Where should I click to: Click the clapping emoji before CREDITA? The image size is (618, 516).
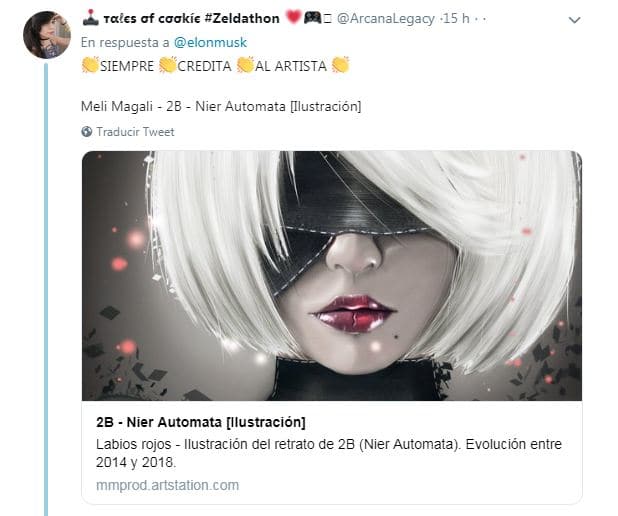pyautogui.click(x=168, y=65)
